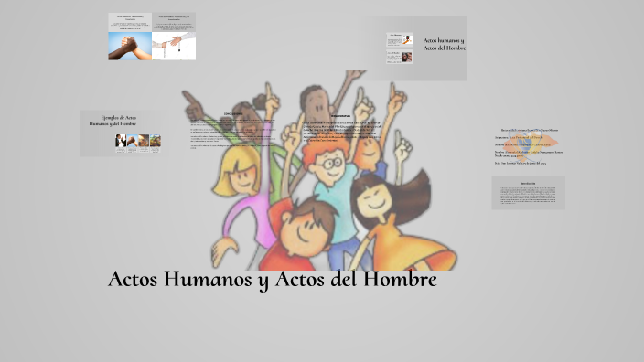This screenshot has height=362, width=644.
Task: Select the small handshake thumbnail in Ejemplos frame
Action: [133, 141]
